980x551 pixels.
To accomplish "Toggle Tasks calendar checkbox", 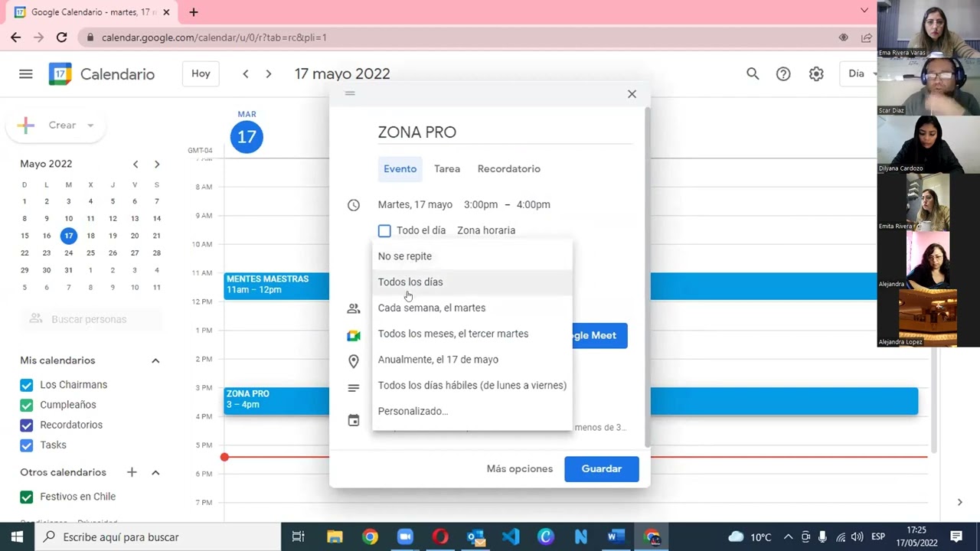I will [x=27, y=445].
